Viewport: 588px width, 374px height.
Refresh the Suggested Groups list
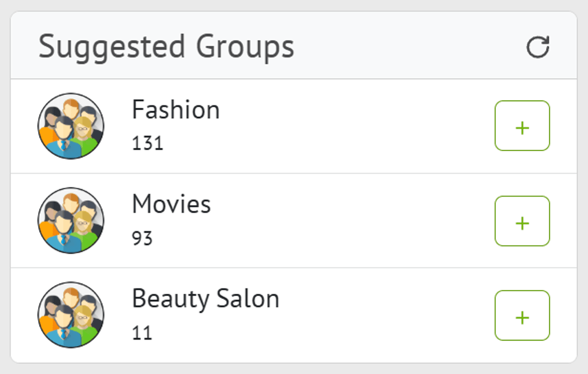[538, 47]
